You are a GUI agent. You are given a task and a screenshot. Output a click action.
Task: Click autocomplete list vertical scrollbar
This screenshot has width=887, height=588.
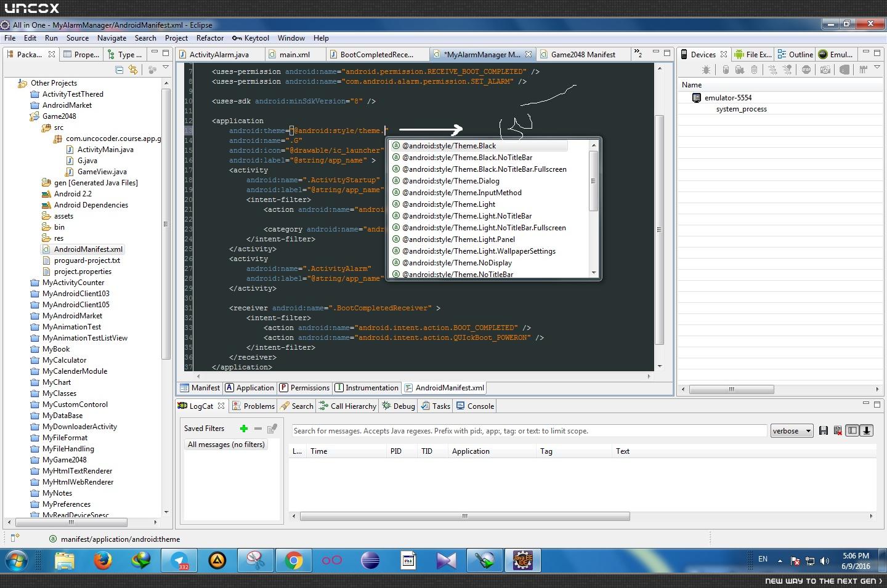(x=594, y=181)
